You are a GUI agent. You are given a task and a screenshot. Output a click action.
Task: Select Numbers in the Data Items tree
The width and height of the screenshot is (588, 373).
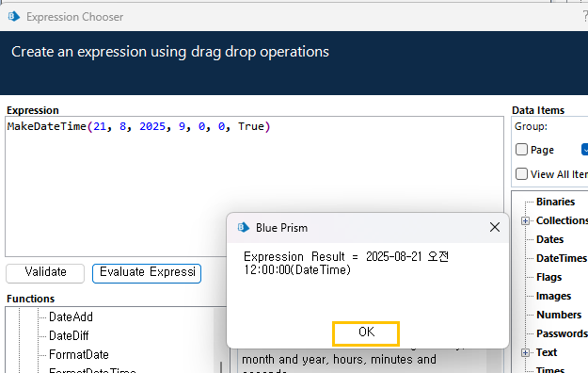click(x=559, y=315)
